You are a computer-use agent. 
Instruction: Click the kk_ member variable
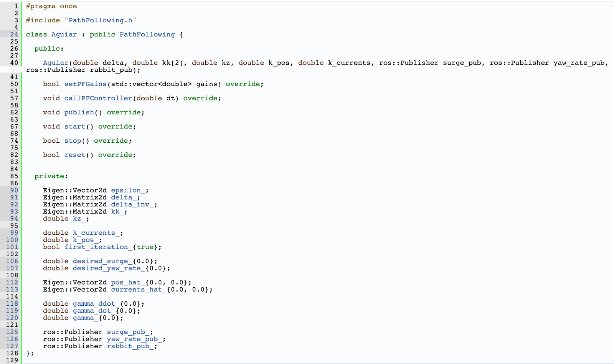coord(117,212)
